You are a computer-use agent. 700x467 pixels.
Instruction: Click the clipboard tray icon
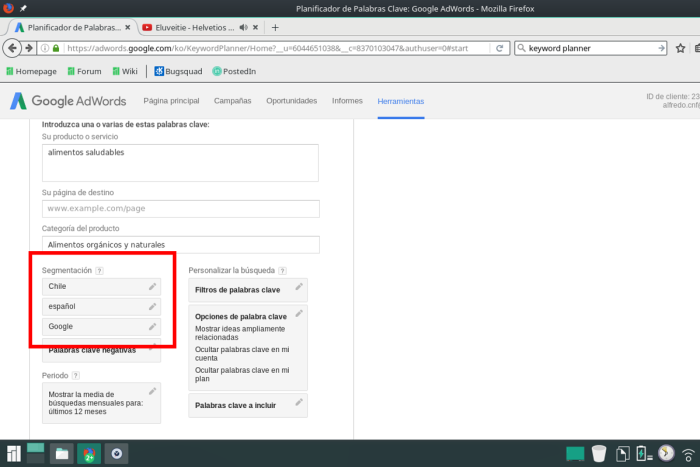coord(622,454)
